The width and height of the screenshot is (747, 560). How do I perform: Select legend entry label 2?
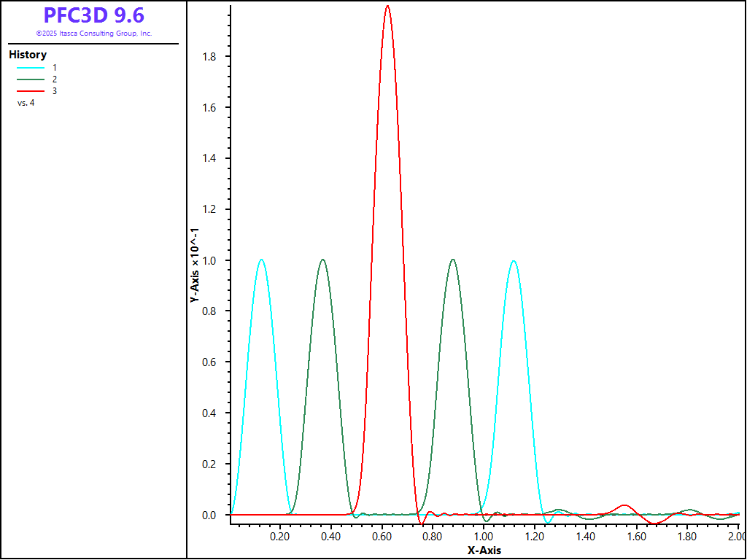tap(54, 79)
